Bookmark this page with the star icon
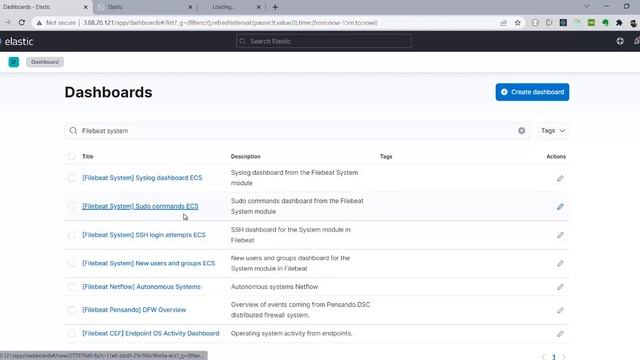The image size is (640, 360). click(518, 23)
